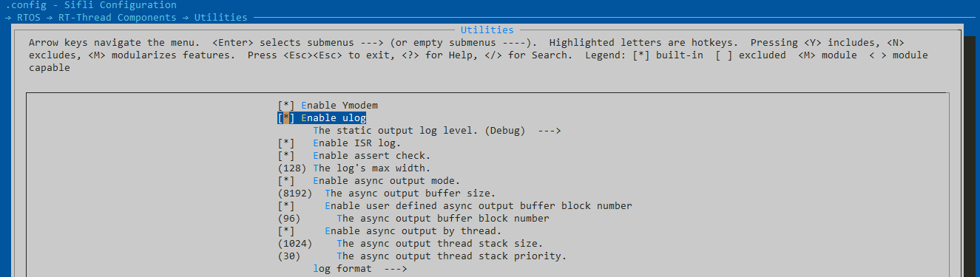
Task: Select the Utilities dialog title
Action: (487, 30)
